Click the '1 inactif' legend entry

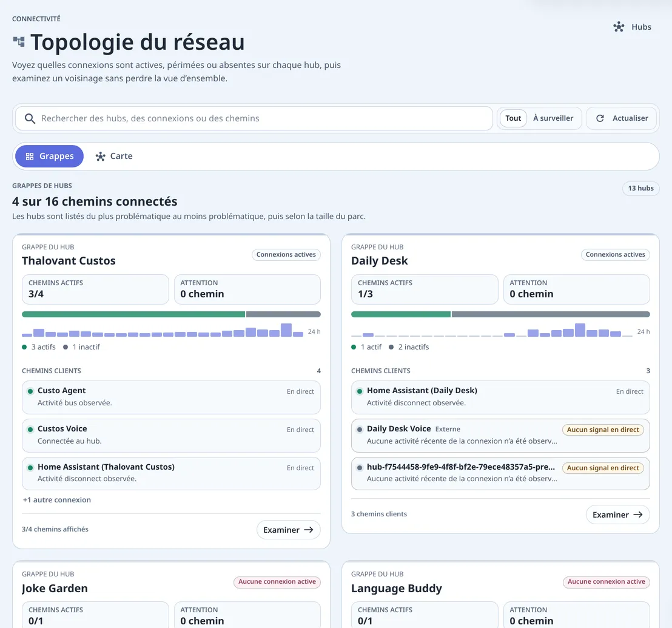81,347
